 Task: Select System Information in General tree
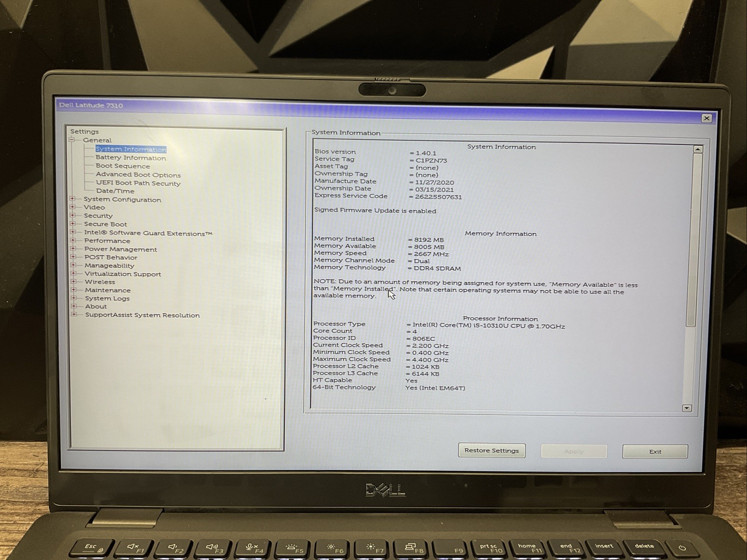pos(131,149)
